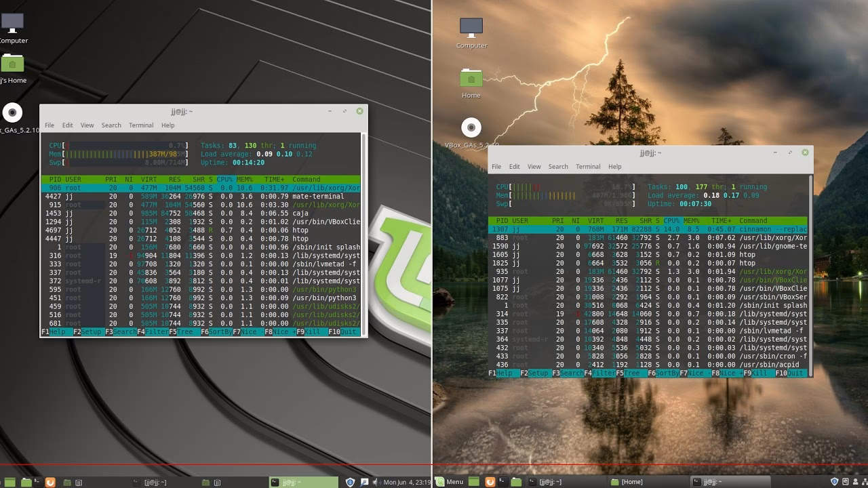The width and height of the screenshot is (868, 488).
Task: Click Firefox launcher in left taskbar
Action: (50, 483)
